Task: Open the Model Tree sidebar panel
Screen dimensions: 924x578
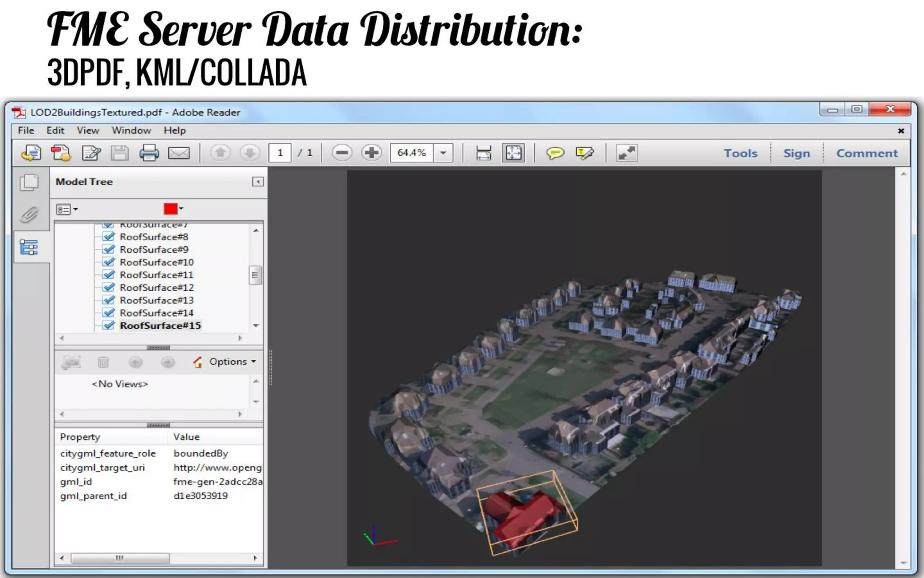Action: [29, 247]
